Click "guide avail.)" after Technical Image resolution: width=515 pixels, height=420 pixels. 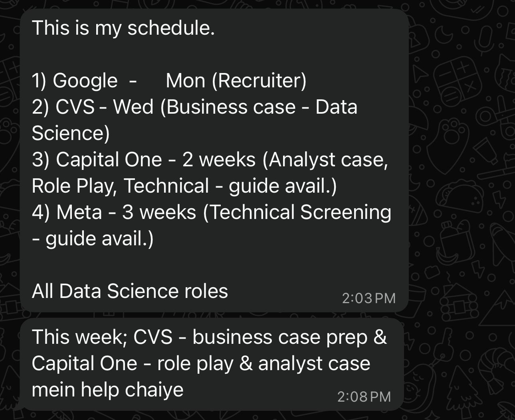pyautogui.click(x=283, y=186)
